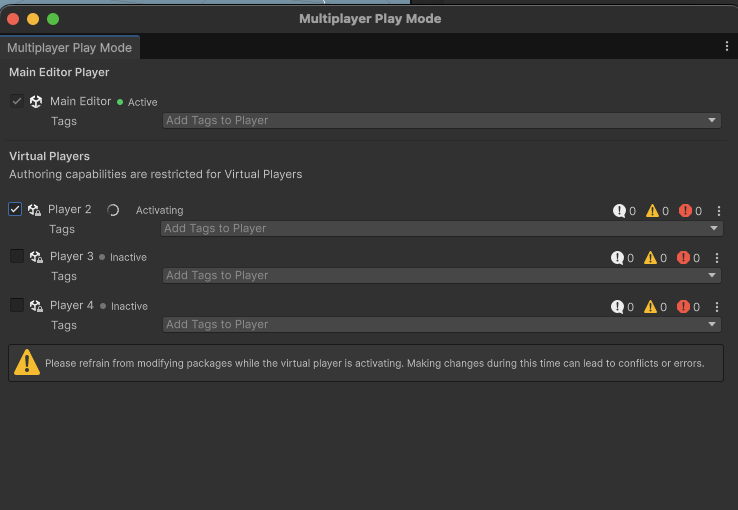Open Player 2 Add Tags dropdown

tap(441, 229)
